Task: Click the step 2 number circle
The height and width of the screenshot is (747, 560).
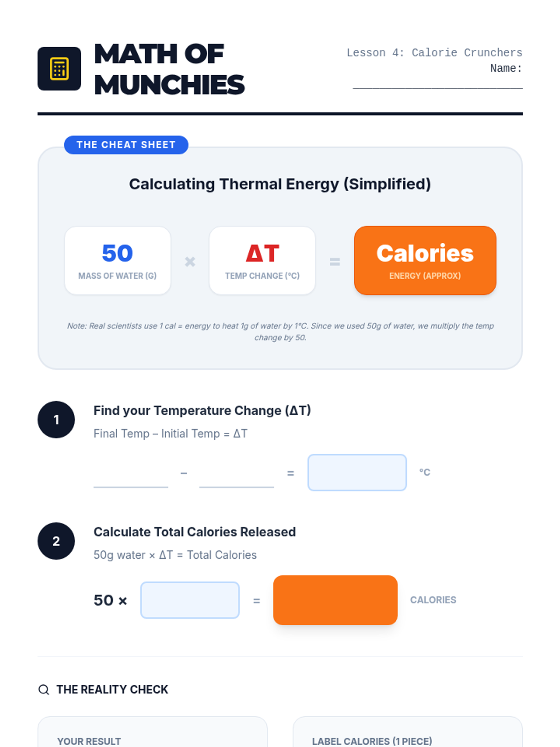Action: point(56,541)
